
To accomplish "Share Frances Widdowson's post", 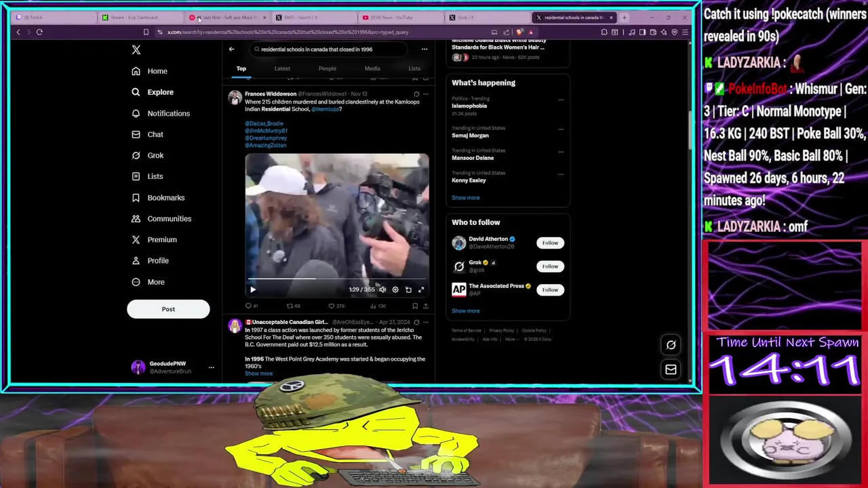I will coord(425,306).
